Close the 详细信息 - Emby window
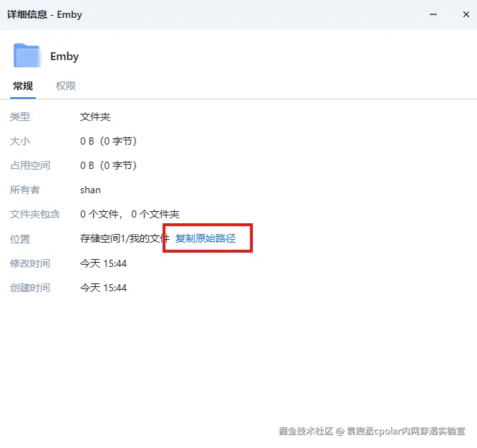Image resolution: width=477 pixels, height=448 pixels. [466, 14]
